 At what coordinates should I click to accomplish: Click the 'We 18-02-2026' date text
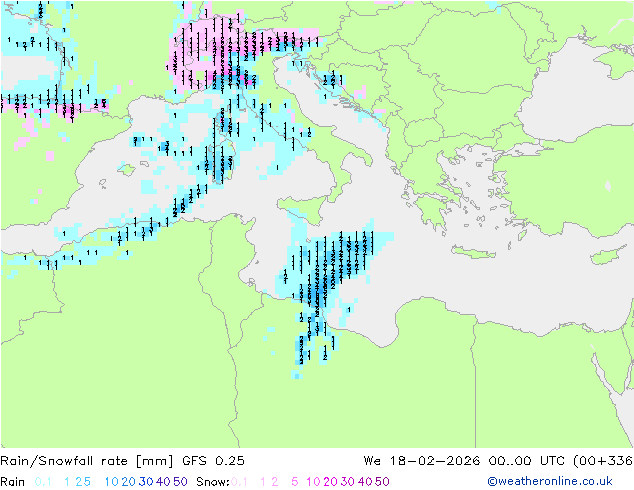422,461
